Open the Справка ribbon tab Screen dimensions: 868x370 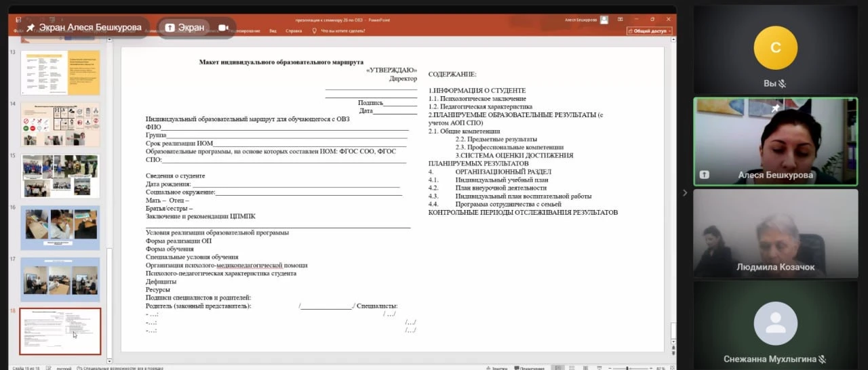tap(294, 31)
